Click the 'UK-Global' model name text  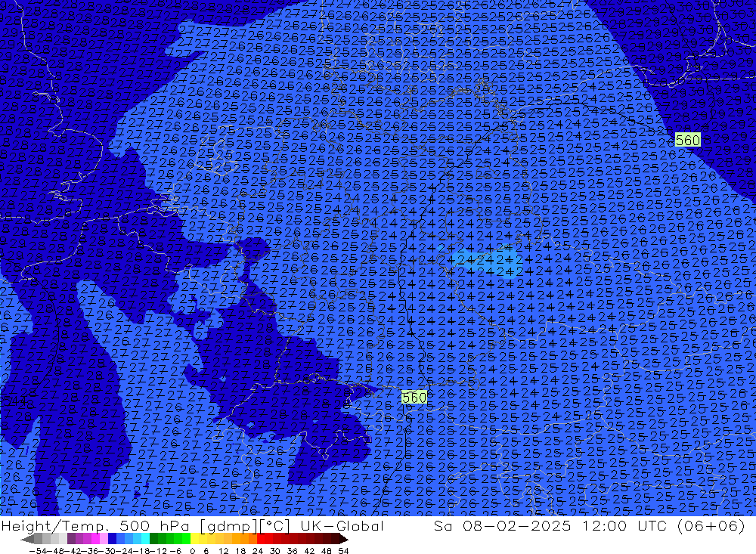point(342,525)
